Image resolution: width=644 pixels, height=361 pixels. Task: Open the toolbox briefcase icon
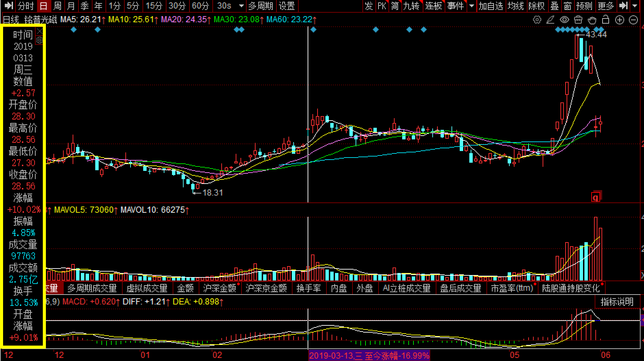coord(578,20)
